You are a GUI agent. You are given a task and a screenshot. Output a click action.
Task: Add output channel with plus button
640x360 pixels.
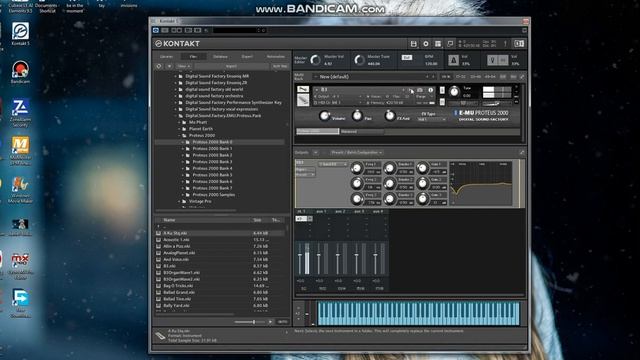click(x=316, y=152)
